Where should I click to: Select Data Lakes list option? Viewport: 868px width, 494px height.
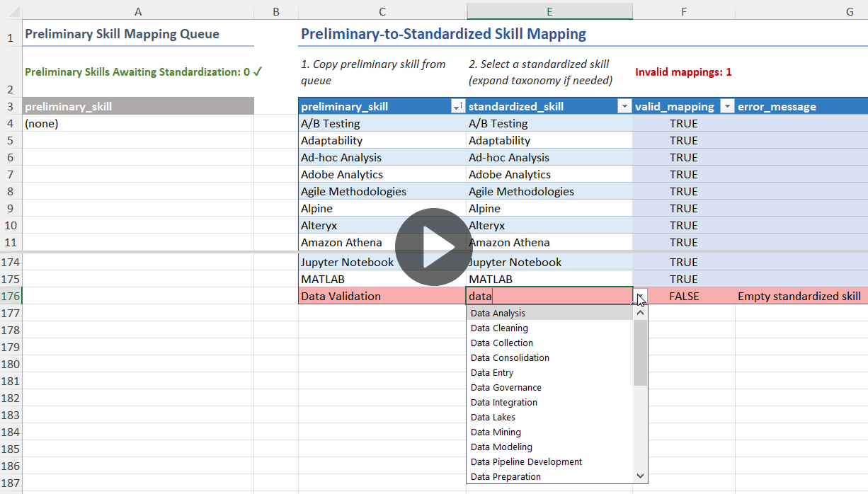coord(549,417)
